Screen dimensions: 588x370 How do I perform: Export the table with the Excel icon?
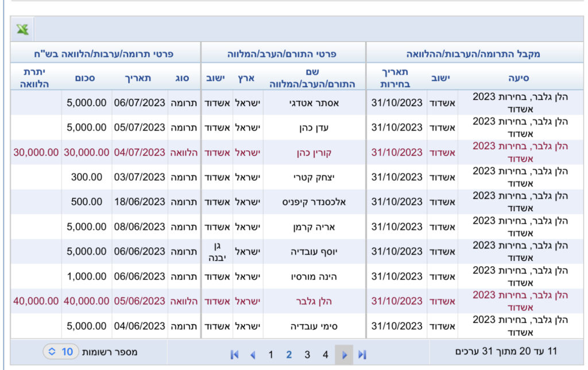[x=22, y=29]
